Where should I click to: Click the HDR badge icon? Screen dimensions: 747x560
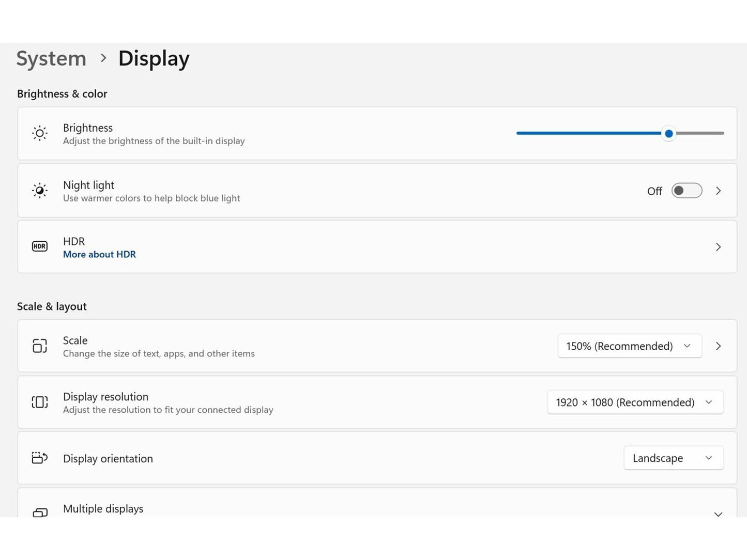40,246
